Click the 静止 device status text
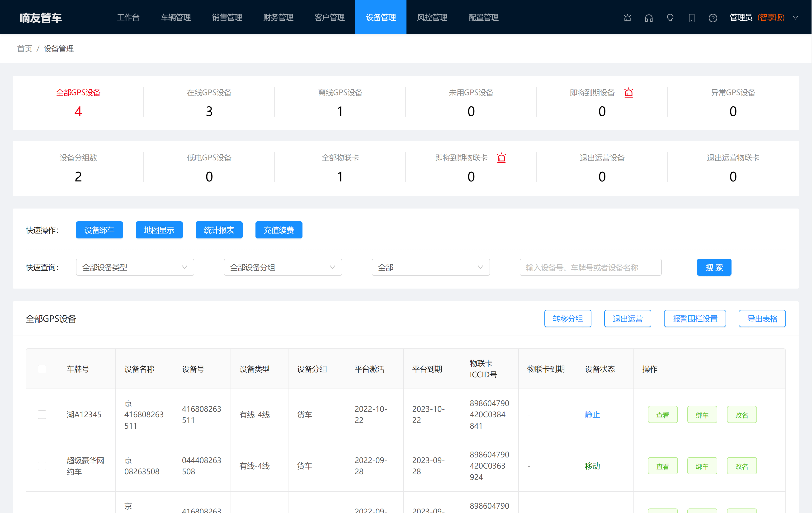 pos(592,414)
